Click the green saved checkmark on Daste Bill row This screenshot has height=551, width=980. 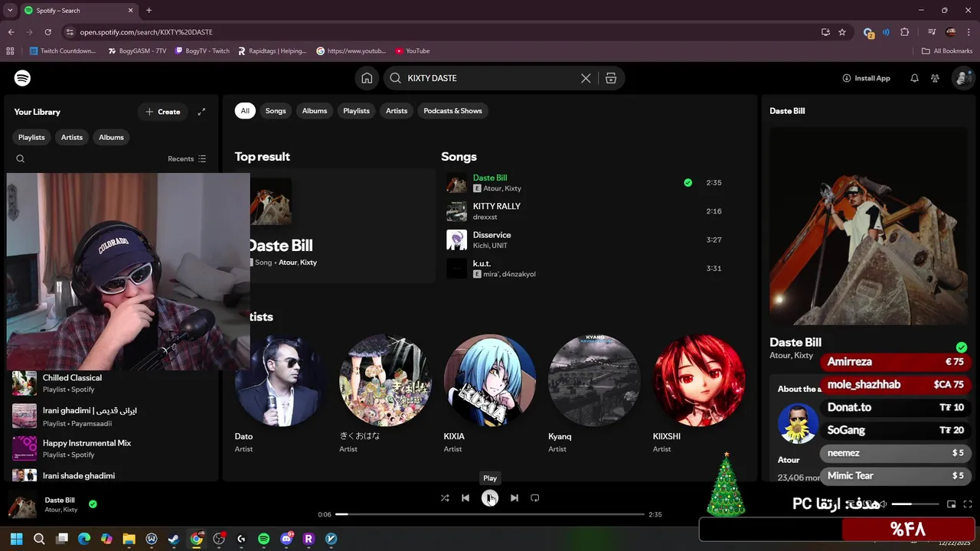coord(688,183)
